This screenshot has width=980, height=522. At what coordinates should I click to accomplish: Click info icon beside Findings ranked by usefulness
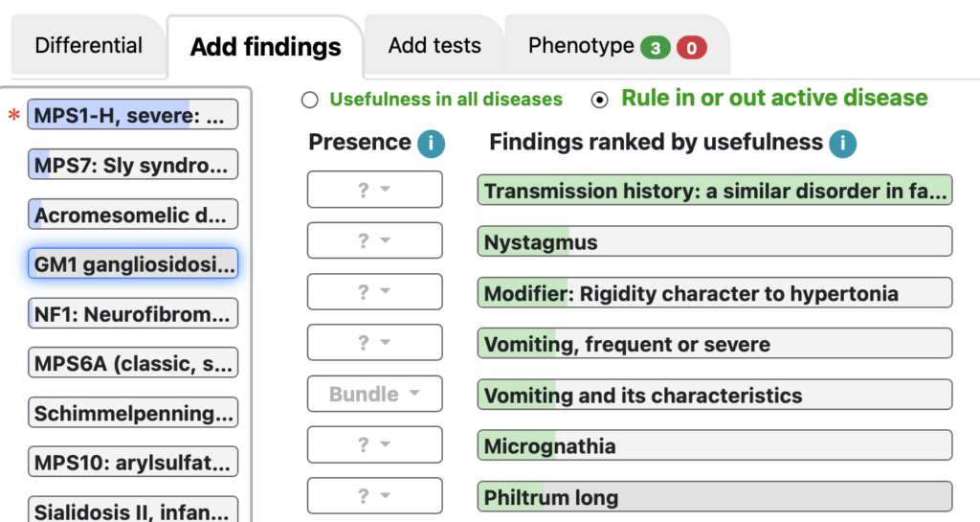pos(842,143)
